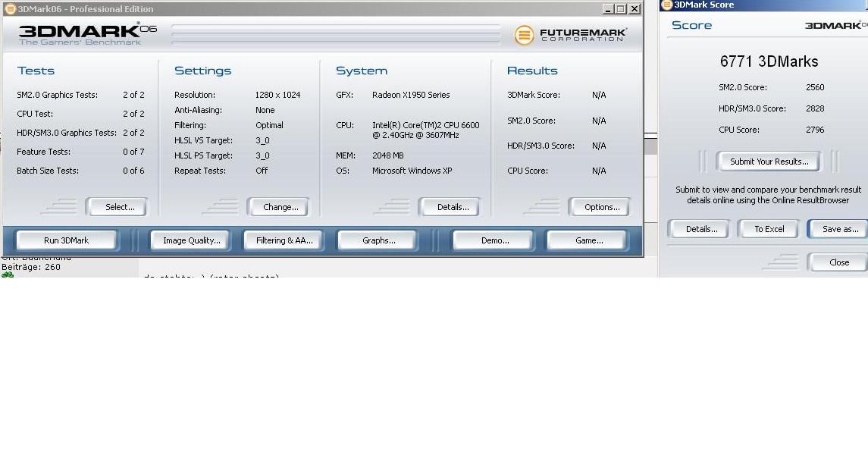The width and height of the screenshot is (868, 455).
Task: Click the Repeat Tests value Off
Action: [x=262, y=171]
